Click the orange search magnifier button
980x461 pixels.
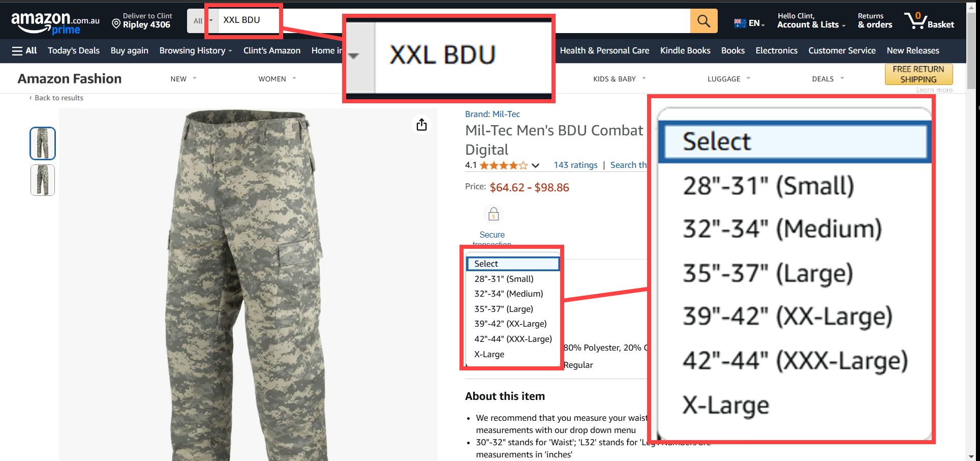pos(703,21)
